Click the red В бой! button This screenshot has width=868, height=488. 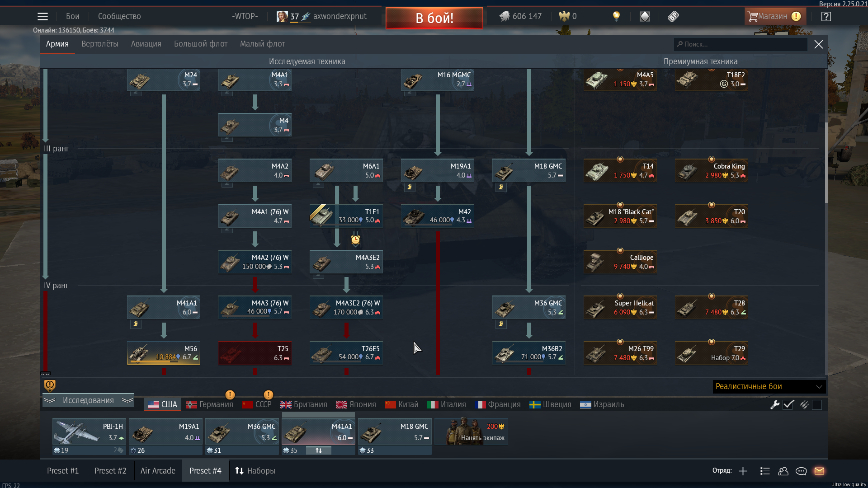(x=434, y=18)
